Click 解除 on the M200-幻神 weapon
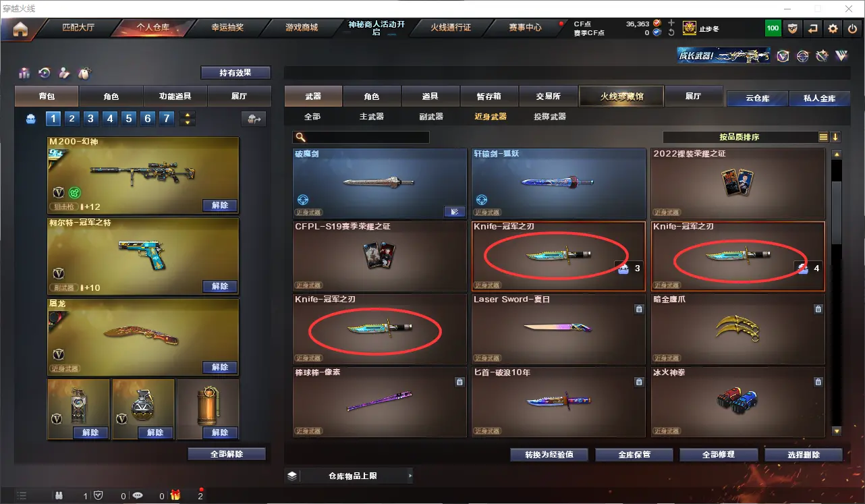The width and height of the screenshot is (865, 504). click(220, 205)
